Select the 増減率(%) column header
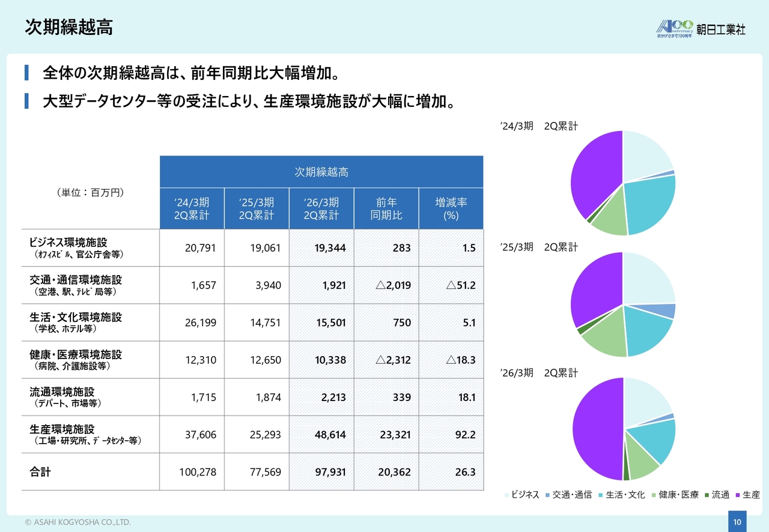 click(451, 208)
